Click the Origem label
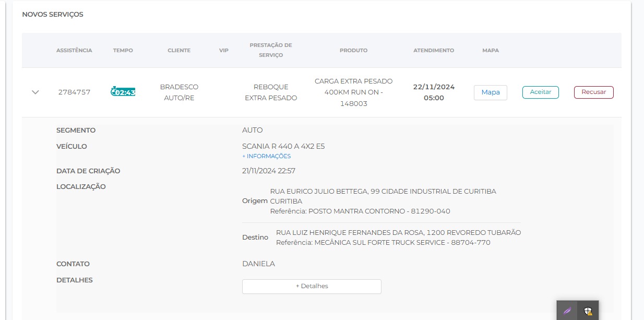644x320 pixels. pos(255,201)
